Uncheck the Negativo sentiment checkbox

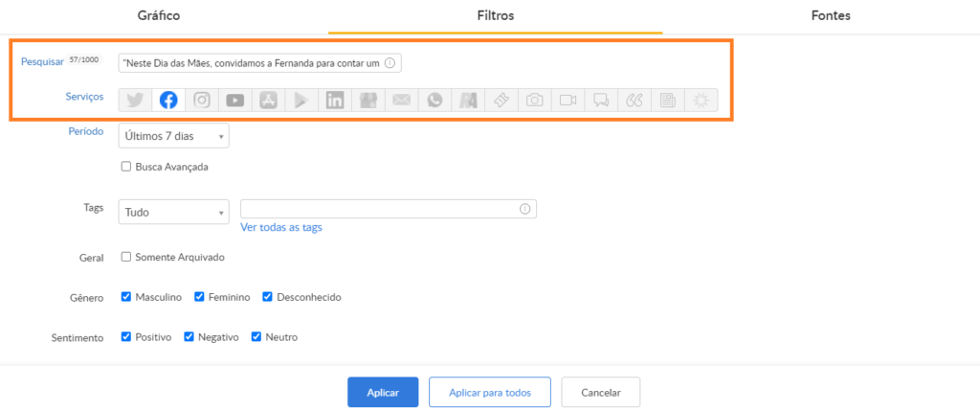[x=189, y=337]
